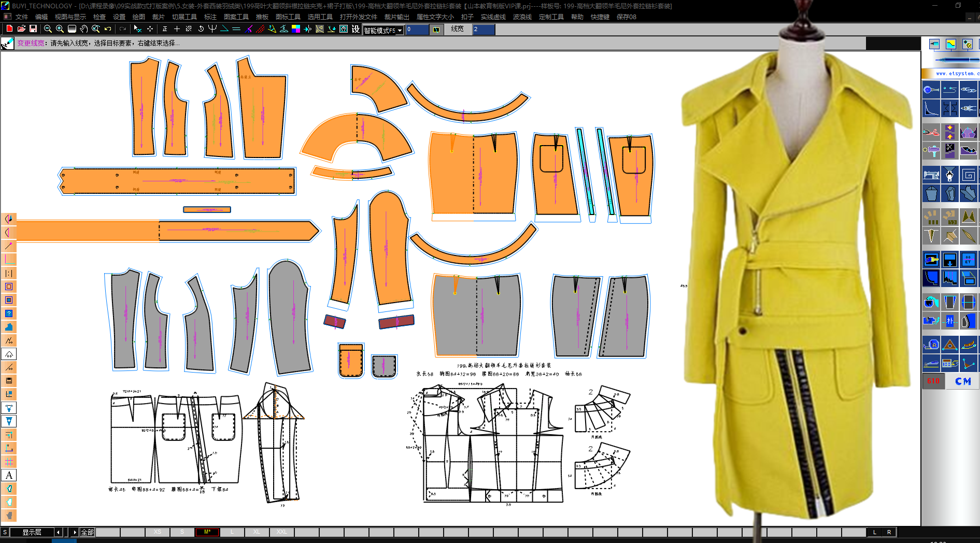Select the scissors tool in right panel
The height and width of the screenshot is (543, 980).
pyautogui.click(x=931, y=132)
